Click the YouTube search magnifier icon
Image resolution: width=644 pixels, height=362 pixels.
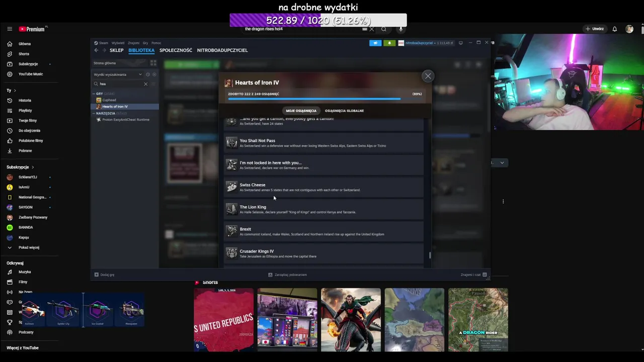click(384, 29)
